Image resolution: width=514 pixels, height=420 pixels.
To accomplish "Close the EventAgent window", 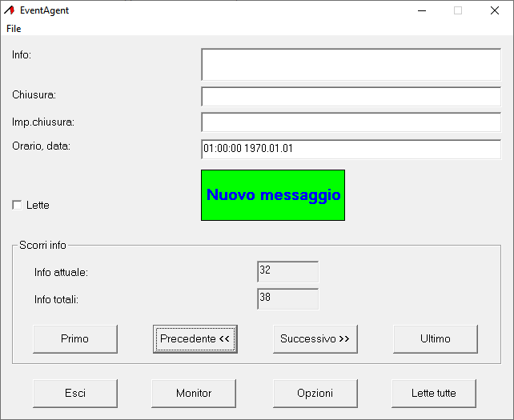I will 495,10.
